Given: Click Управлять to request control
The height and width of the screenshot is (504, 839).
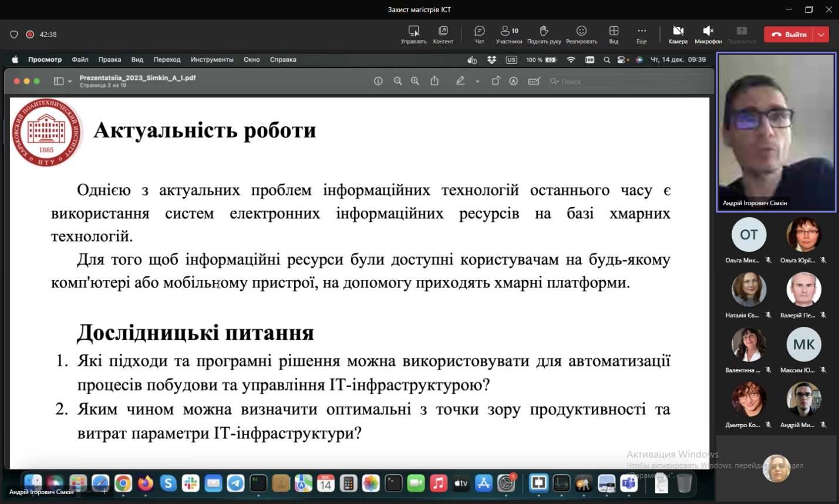Looking at the screenshot, I should click(413, 34).
